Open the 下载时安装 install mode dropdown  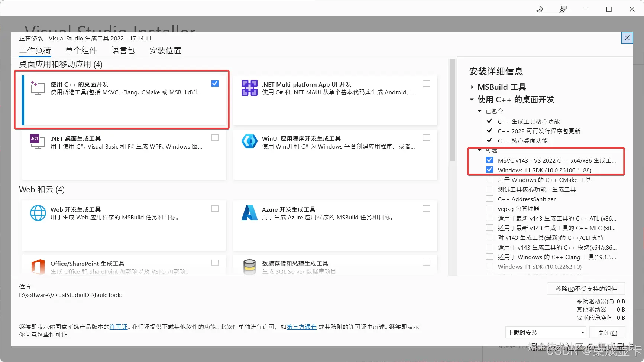coord(546,332)
